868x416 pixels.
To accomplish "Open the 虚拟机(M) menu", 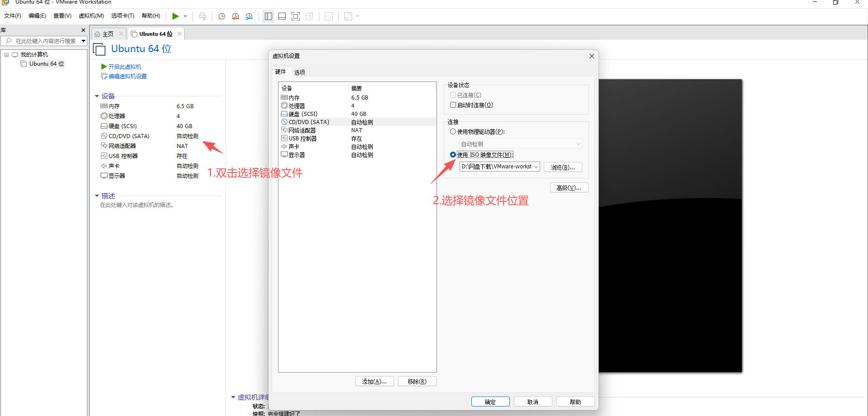I will tap(91, 16).
